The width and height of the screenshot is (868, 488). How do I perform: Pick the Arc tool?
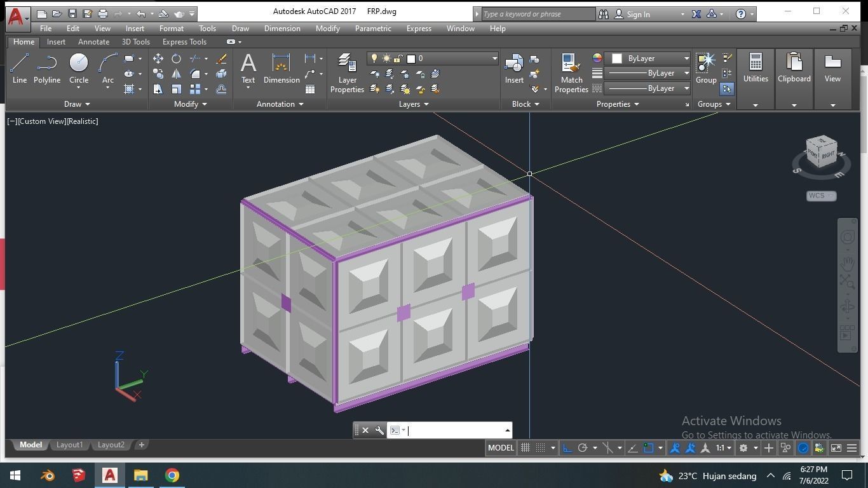108,68
